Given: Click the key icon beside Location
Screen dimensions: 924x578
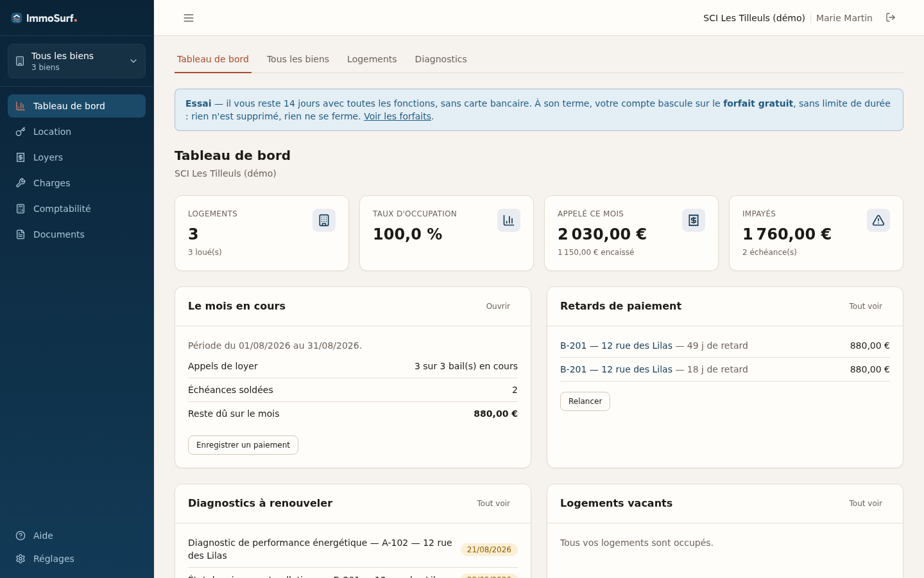Looking at the screenshot, I should (x=21, y=132).
